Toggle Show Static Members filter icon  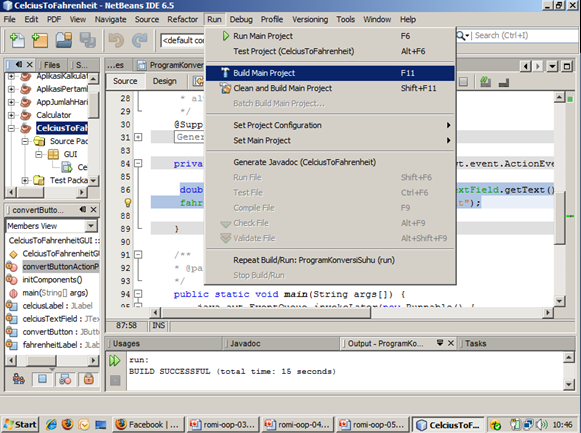click(65, 379)
